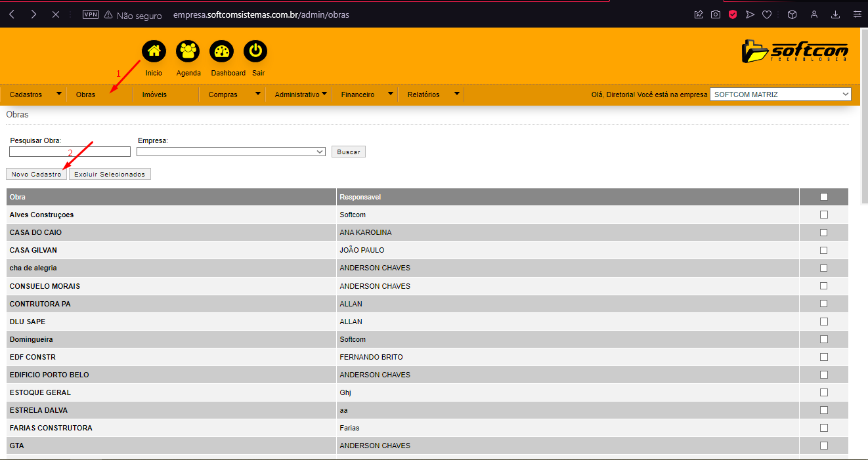Open the Dashboard gauge icon
This screenshot has width=868, height=460.
221,51
